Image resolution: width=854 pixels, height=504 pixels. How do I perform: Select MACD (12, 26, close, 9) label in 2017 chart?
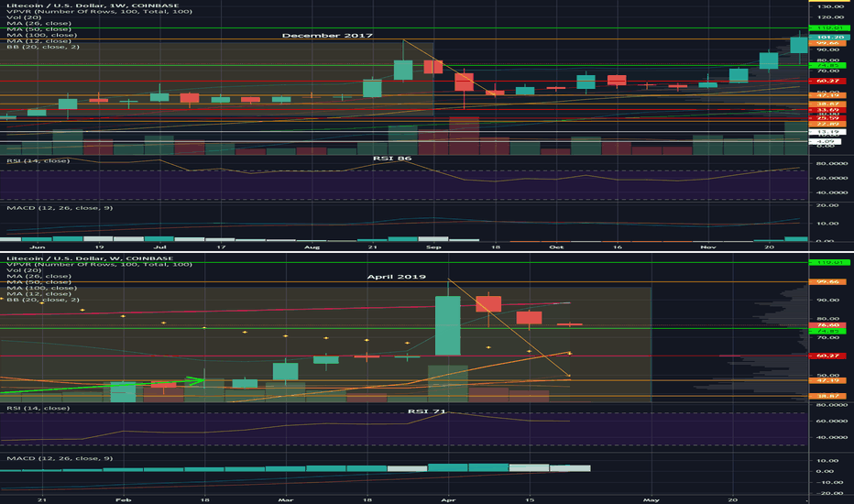tap(60, 208)
